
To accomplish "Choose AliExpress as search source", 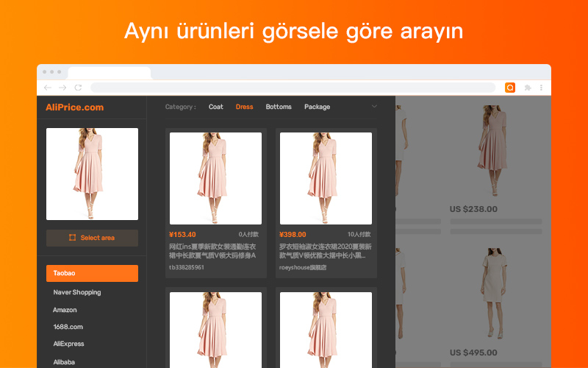I will (x=68, y=344).
